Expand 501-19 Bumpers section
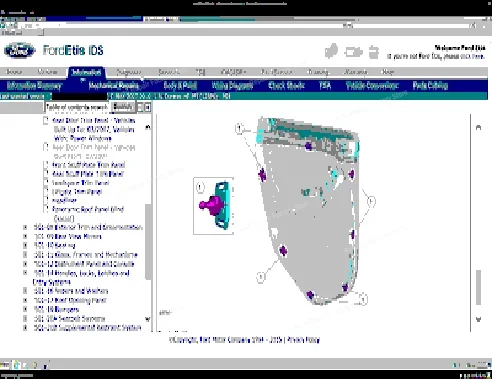Screen dimensions: 492x379 pos(25,309)
